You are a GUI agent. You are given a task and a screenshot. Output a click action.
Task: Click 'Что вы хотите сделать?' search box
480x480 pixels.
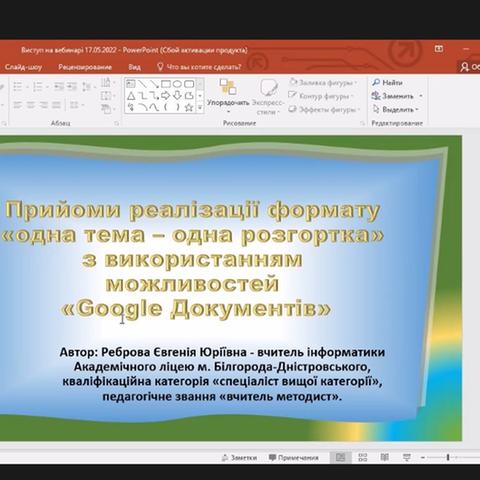coord(199,67)
